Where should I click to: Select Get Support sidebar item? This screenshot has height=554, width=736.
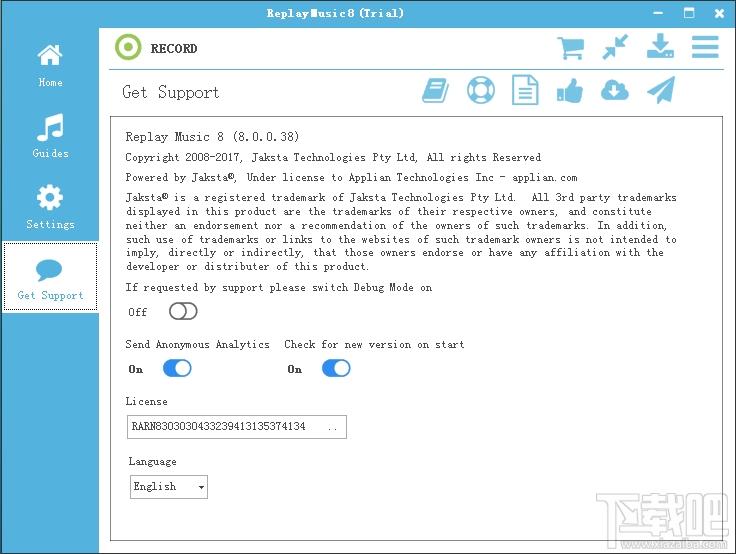[50, 277]
